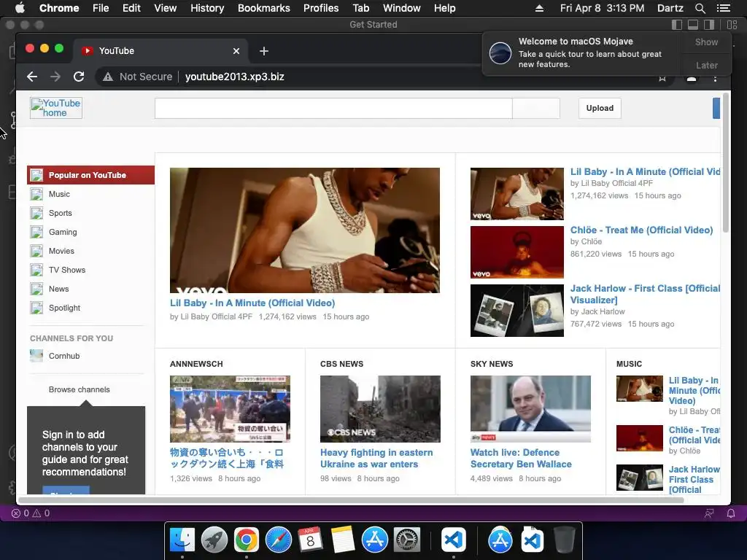Open Notification Center from the menu bar
Viewport: 747px width, 560px height.
pos(723,8)
